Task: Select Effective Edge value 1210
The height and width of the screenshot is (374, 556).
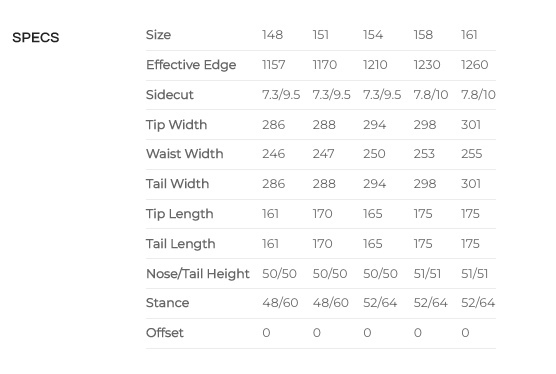Action: pyautogui.click(x=375, y=65)
